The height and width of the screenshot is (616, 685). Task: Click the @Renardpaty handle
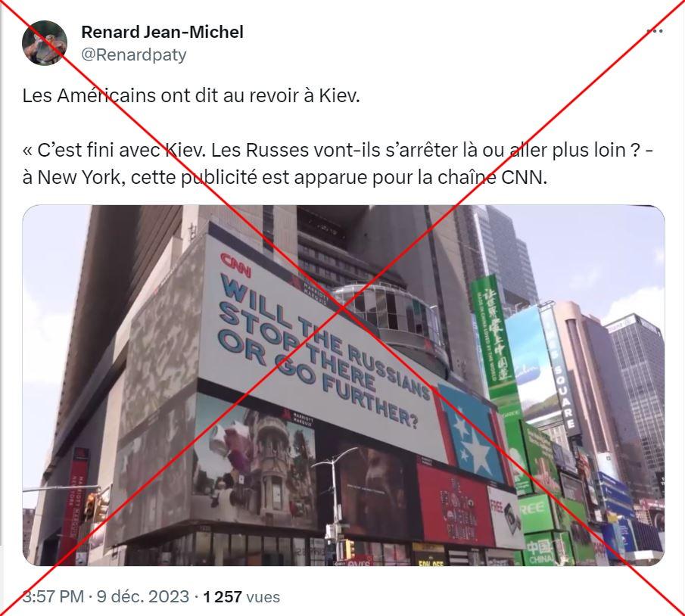click(x=134, y=54)
